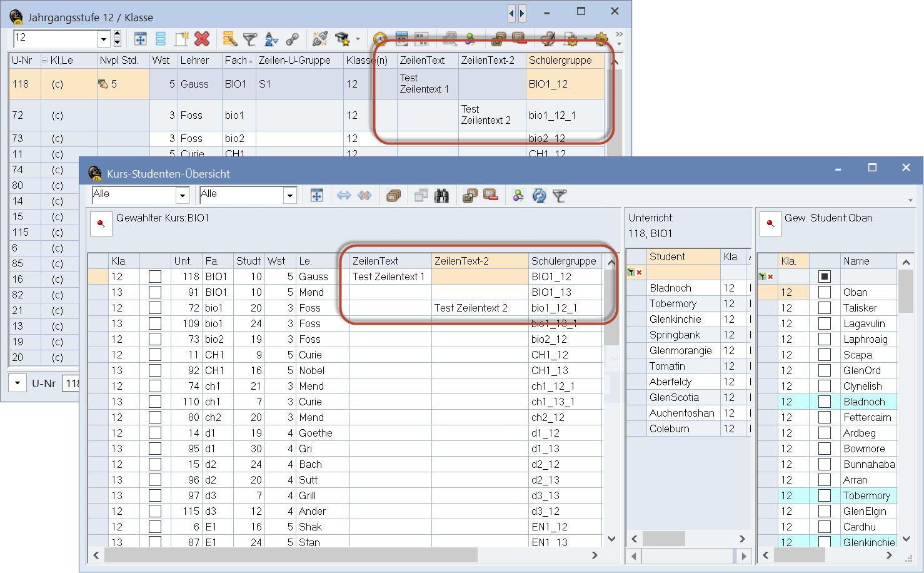Click the window icon with red bar
The image size is (924, 573).
pos(491,196)
